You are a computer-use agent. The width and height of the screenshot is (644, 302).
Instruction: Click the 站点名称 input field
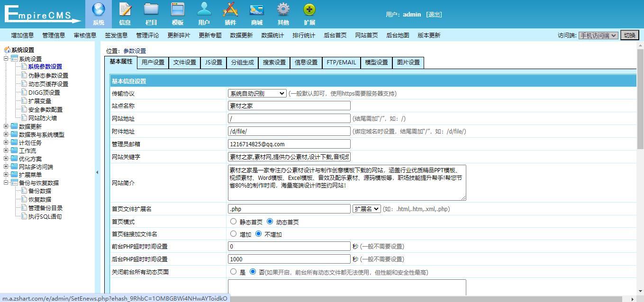[289, 106]
